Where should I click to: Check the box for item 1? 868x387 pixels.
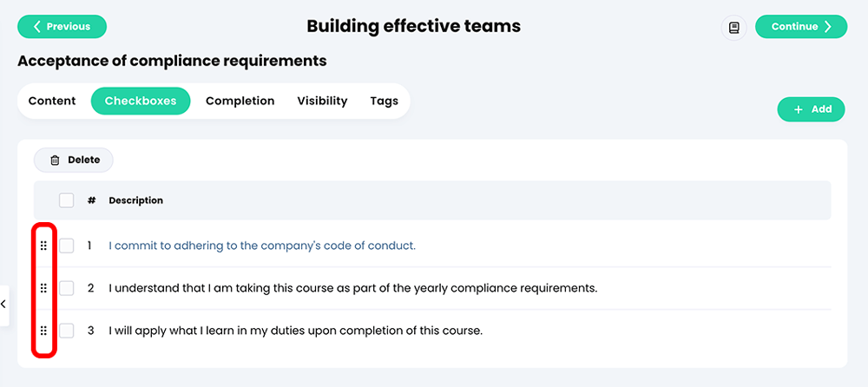[x=67, y=246]
